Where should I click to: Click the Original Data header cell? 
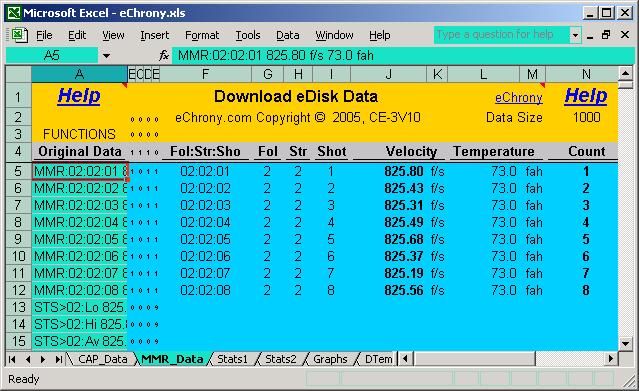pyautogui.click(x=79, y=151)
